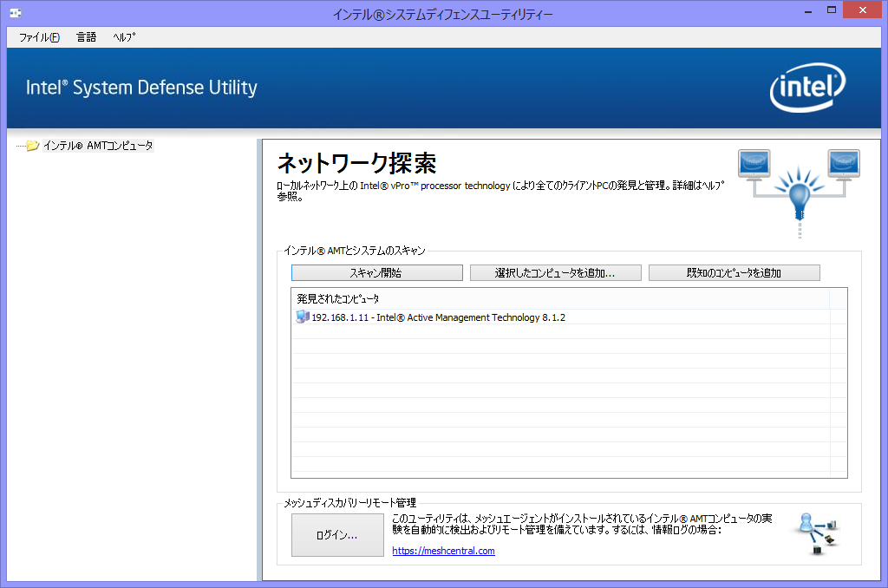
Task: Click the application icon in the title bar
Action: (16, 12)
